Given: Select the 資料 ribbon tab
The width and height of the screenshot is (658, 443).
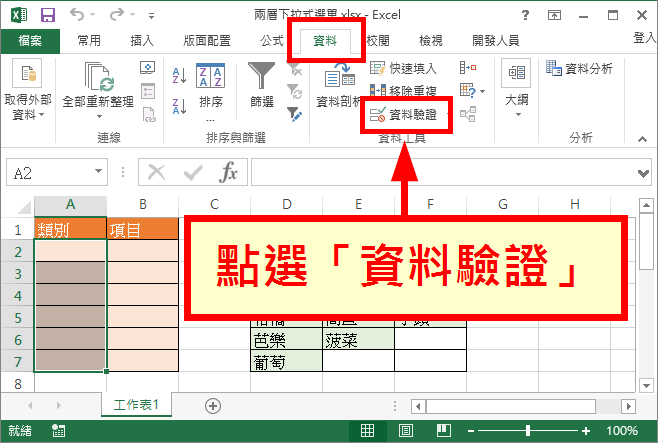Looking at the screenshot, I should point(325,41).
